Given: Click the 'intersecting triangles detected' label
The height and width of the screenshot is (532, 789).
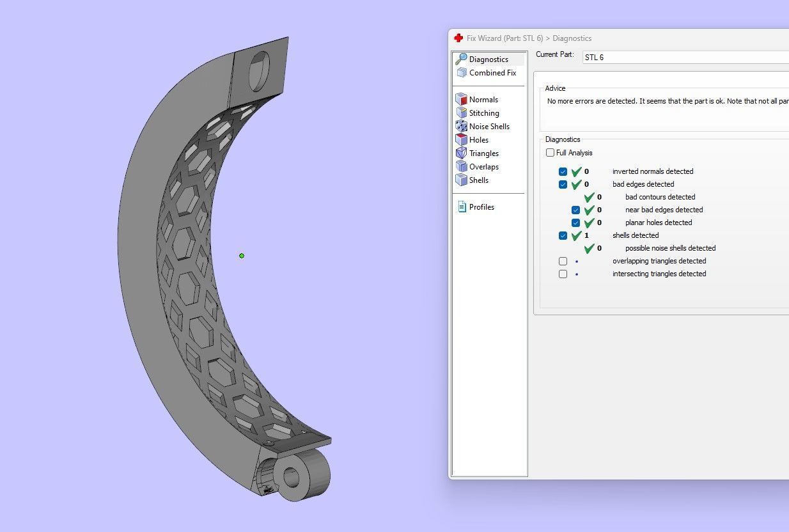Looking at the screenshot, I should click(x=659, y=274).
